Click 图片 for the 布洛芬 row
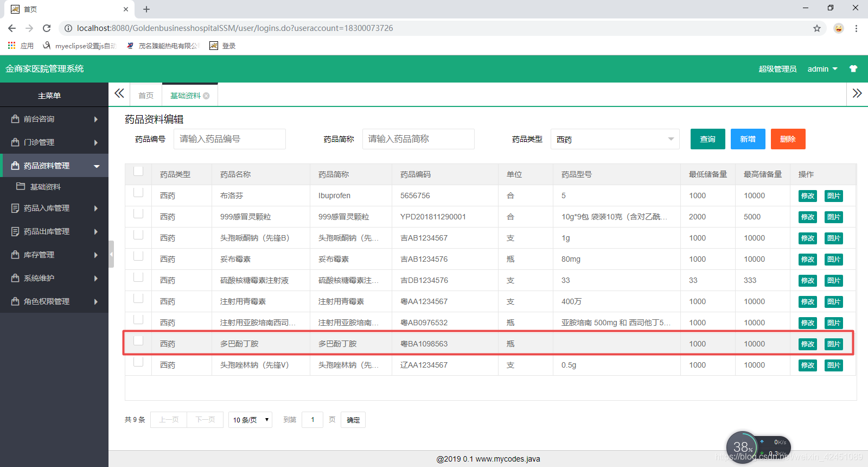The image size is (868, 467). pos(834,196)
